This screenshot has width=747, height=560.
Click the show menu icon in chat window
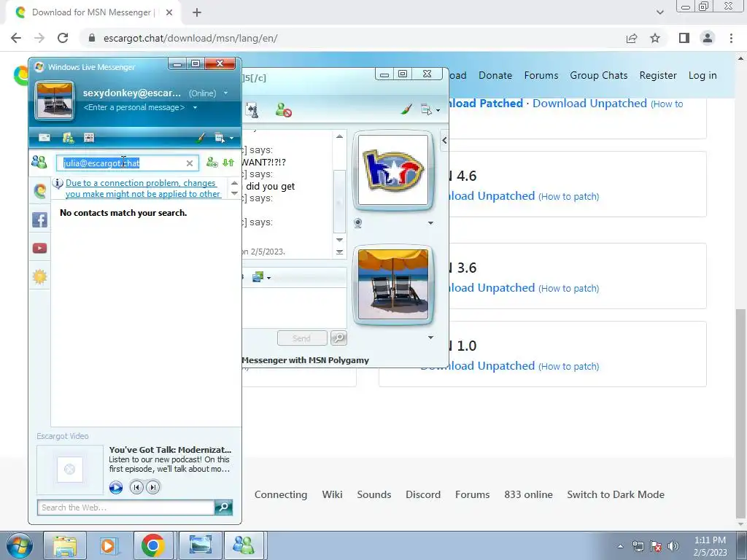pyautogui.click(x=426, y=110)
